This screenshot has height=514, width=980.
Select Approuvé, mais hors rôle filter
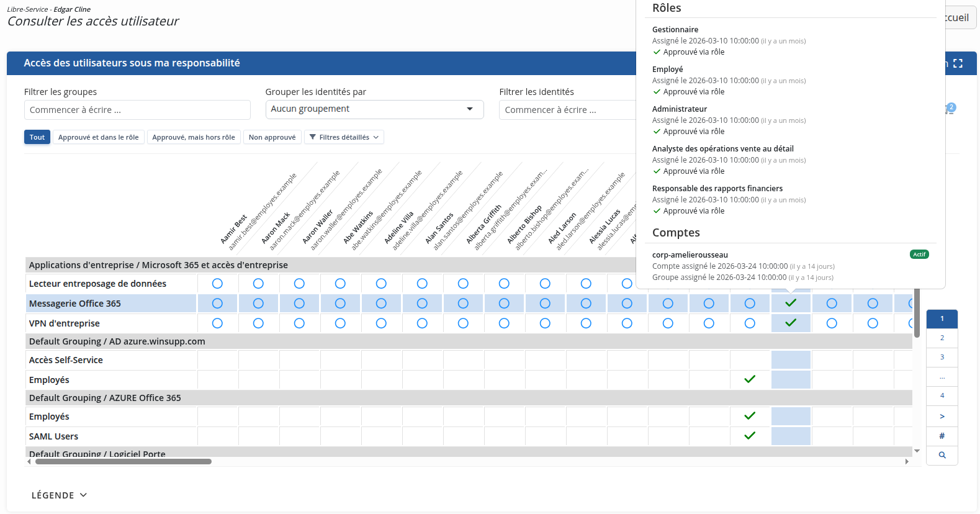tap(194, 137)
